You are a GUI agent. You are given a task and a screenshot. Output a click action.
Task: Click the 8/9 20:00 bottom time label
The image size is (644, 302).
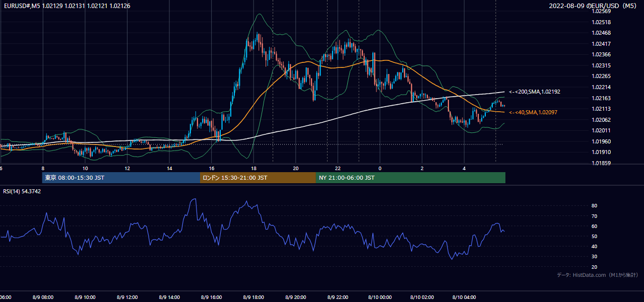click(x=296, y=297)
